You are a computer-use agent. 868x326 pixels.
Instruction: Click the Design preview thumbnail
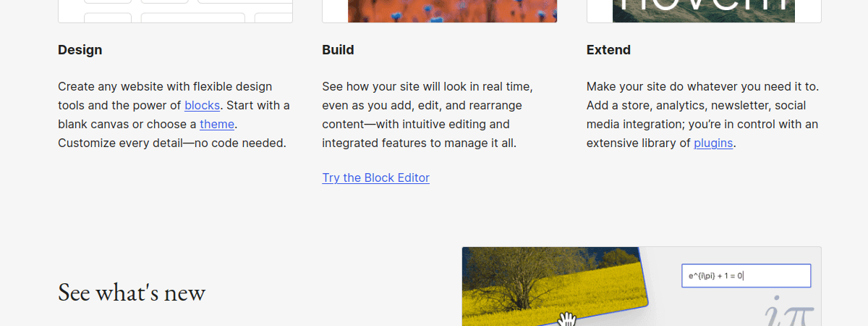175,11
